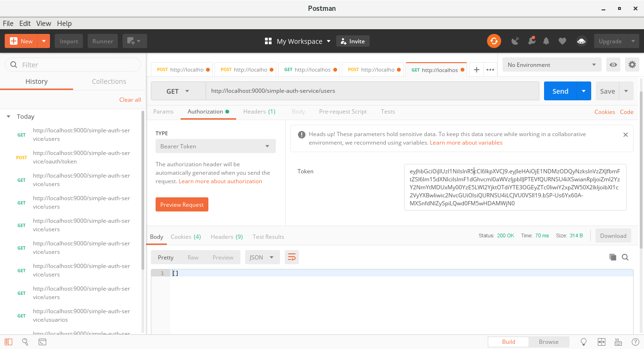Open the Code link
The width and height of the screenshot is (644, 349).
[627, 112]
